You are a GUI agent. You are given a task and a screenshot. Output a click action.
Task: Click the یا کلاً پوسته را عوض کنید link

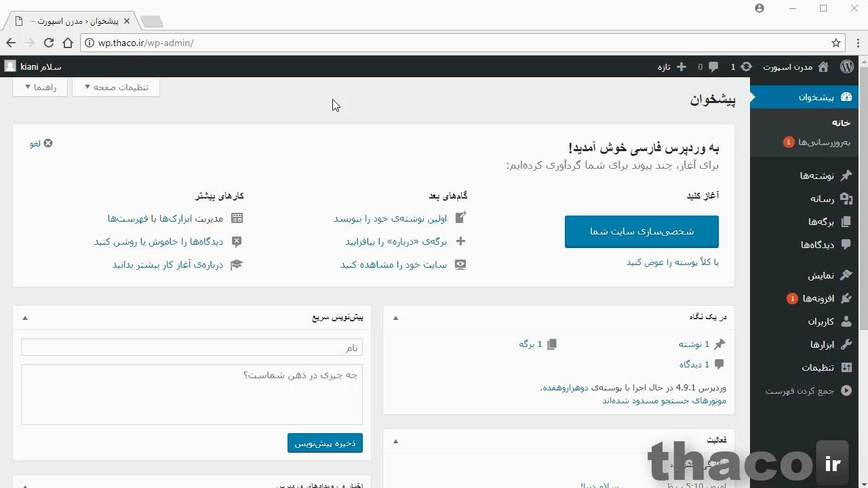[x=673, y=262]
